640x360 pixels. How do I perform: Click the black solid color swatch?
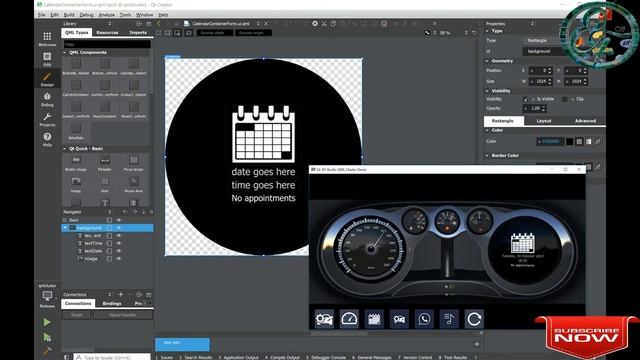click(x=570, y=142)
